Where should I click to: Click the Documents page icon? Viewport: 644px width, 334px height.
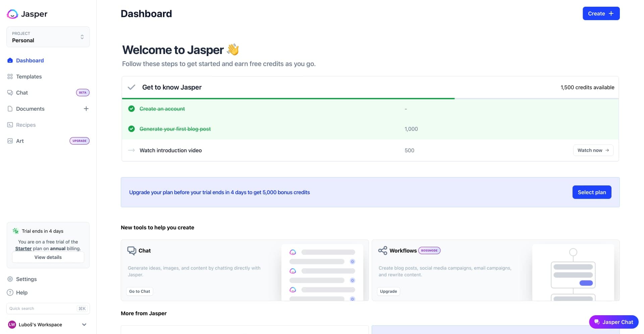coord(10,109)
